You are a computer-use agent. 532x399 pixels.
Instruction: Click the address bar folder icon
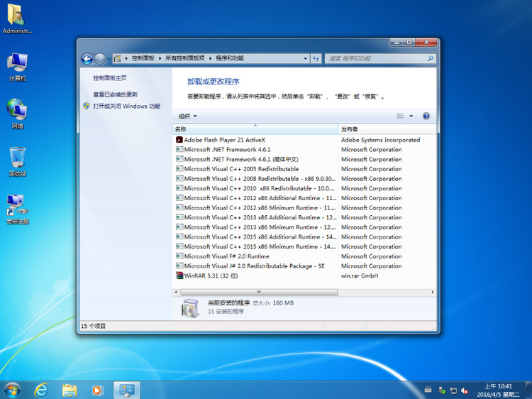118,58
